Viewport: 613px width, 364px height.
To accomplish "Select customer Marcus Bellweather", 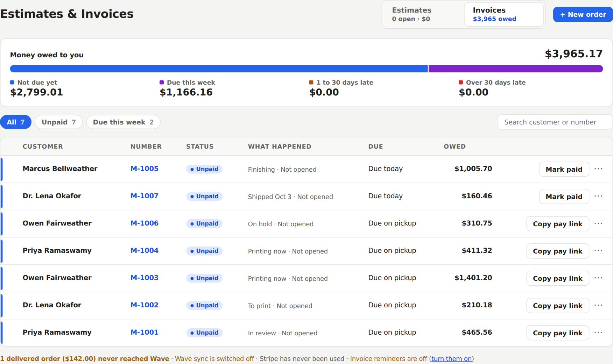I will coord(60,169).
